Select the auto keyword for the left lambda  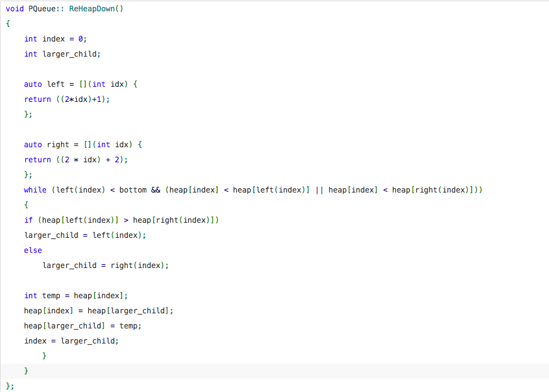point(31,84)
